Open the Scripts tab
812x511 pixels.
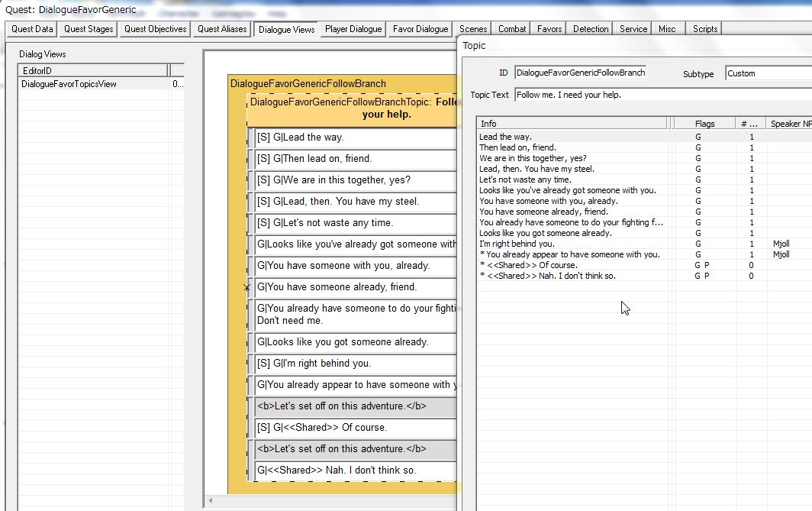click(x=705, y=29)
